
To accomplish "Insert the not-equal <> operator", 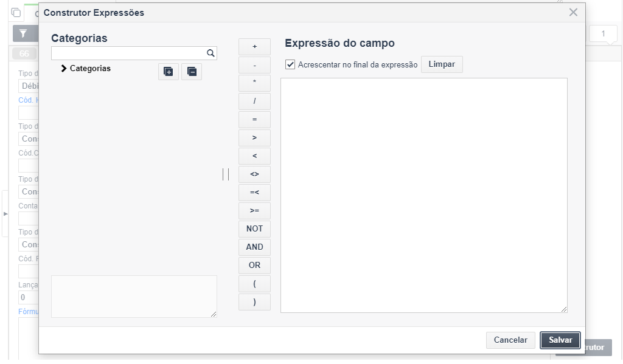I will (255, 174).
